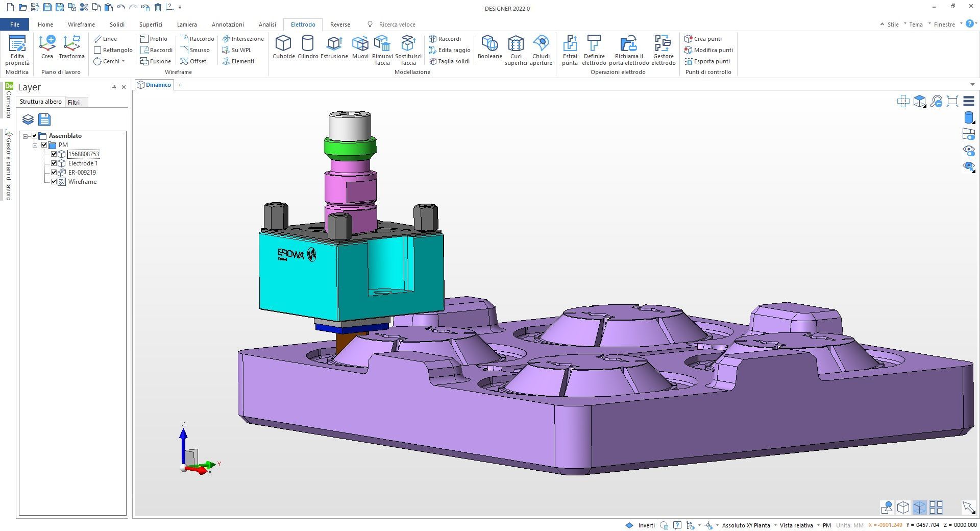Open the Cerchi dropdown arrow
The height and width of the screenshot is (531, 980).
tap(124, 61)
